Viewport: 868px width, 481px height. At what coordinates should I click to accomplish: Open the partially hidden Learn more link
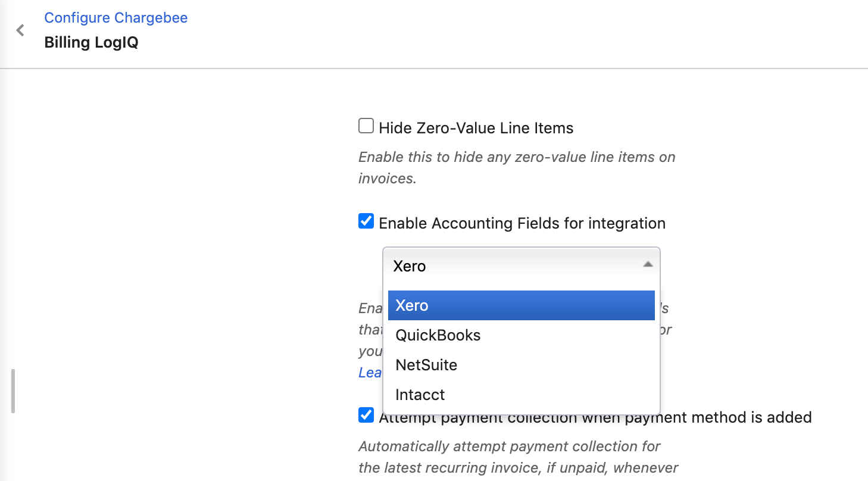point(370,373)
